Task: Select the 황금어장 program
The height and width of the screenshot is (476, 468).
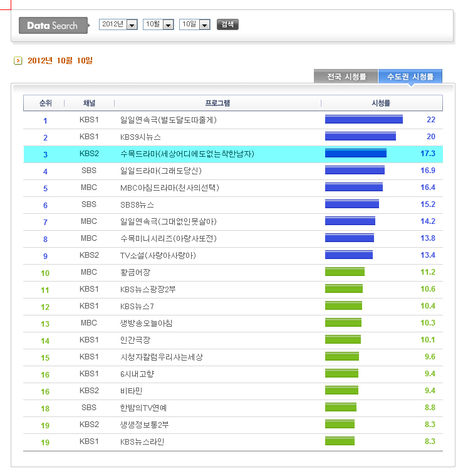Action: (135, 272)
